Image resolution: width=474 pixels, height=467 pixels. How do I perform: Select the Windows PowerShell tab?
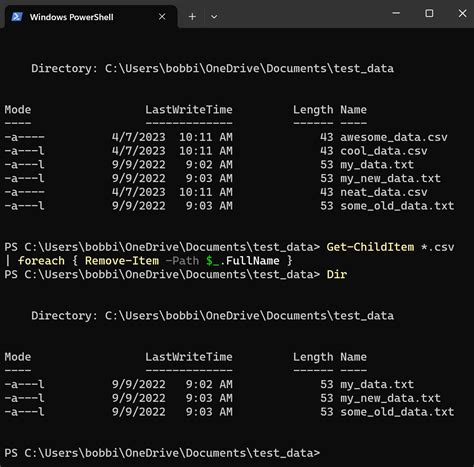(x=90, y=17)
